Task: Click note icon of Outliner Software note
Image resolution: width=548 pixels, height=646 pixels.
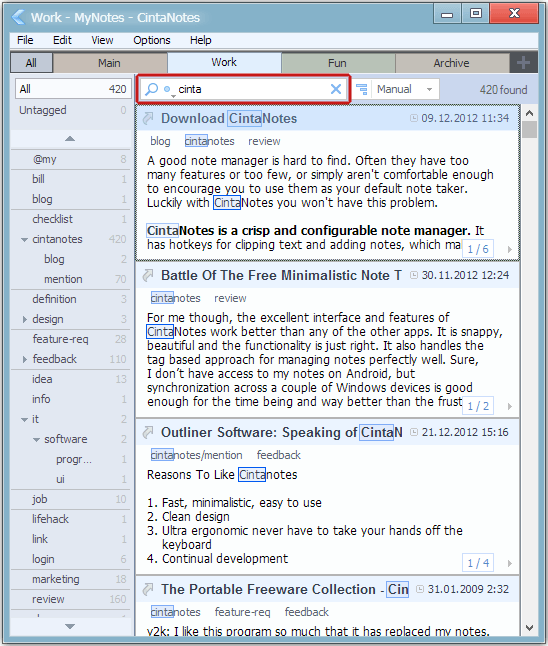Action: [x=148, y=432]
